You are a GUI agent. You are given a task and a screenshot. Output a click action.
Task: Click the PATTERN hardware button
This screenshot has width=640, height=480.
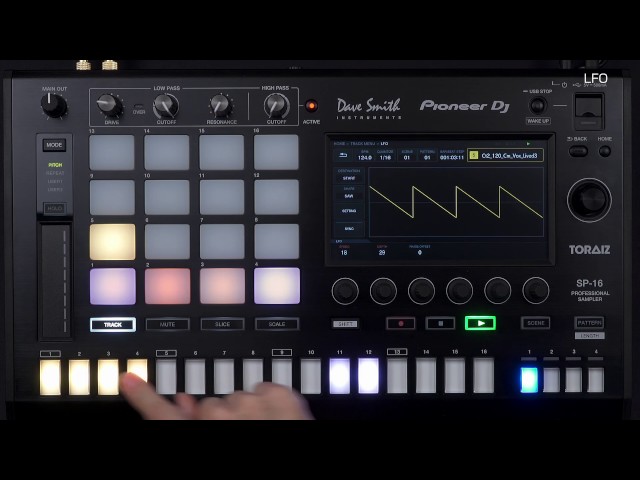click(x=589, y=322)
